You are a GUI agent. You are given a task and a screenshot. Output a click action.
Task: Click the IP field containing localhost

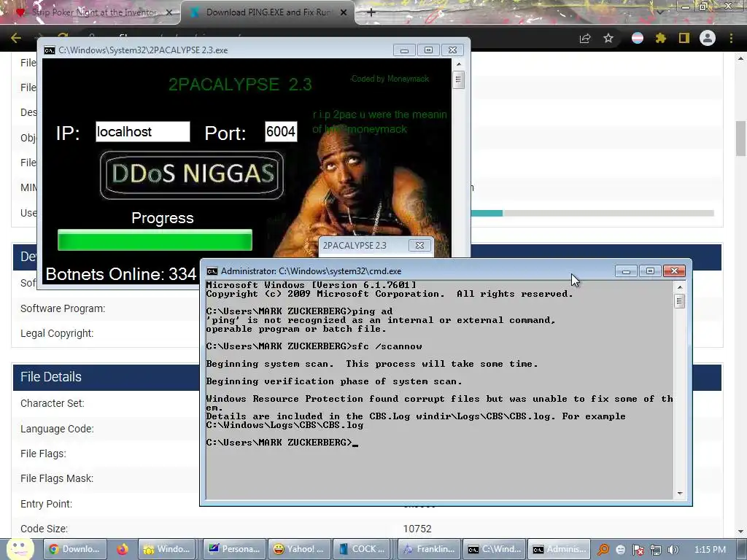[142, 131]
